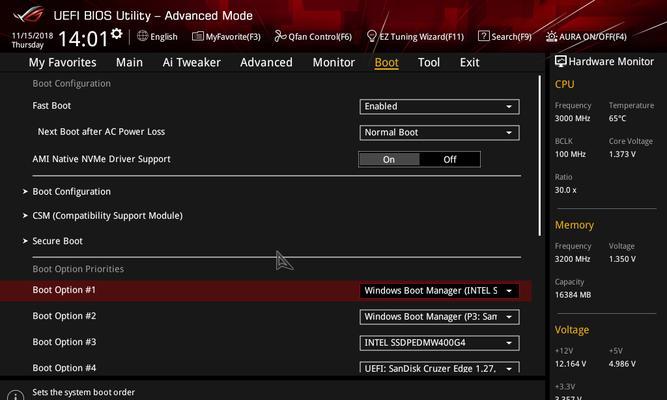Click the 12.164 V reading
667x400 pixels.
tap(570, 364)
